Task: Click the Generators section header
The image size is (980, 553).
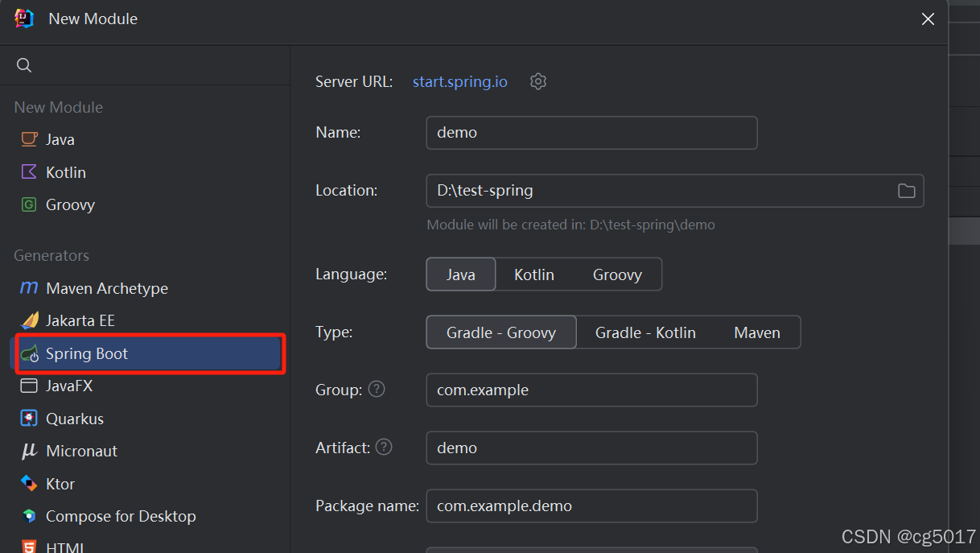Action: (x=51, y=255)
